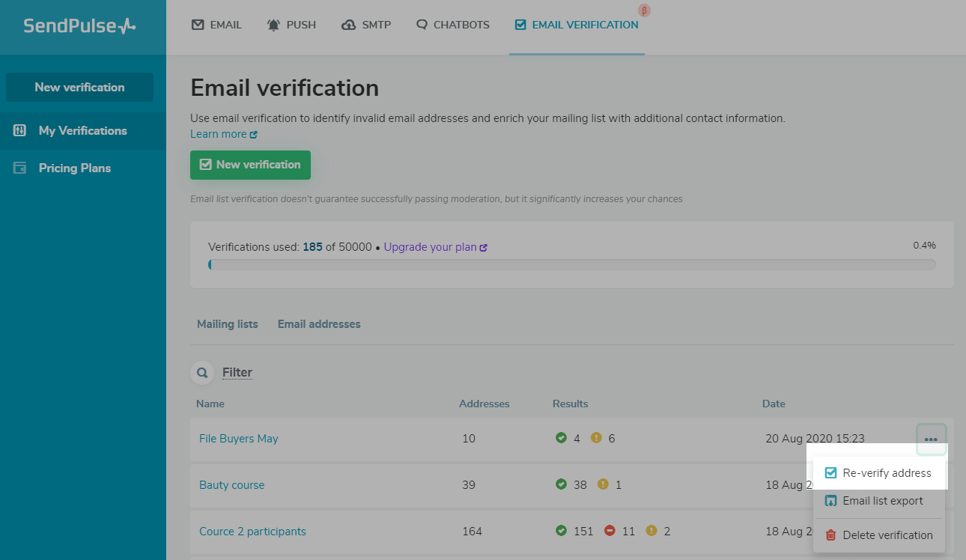Click the Date column header
This screenshot has height=560, width=966.
[x=774, y=404]
